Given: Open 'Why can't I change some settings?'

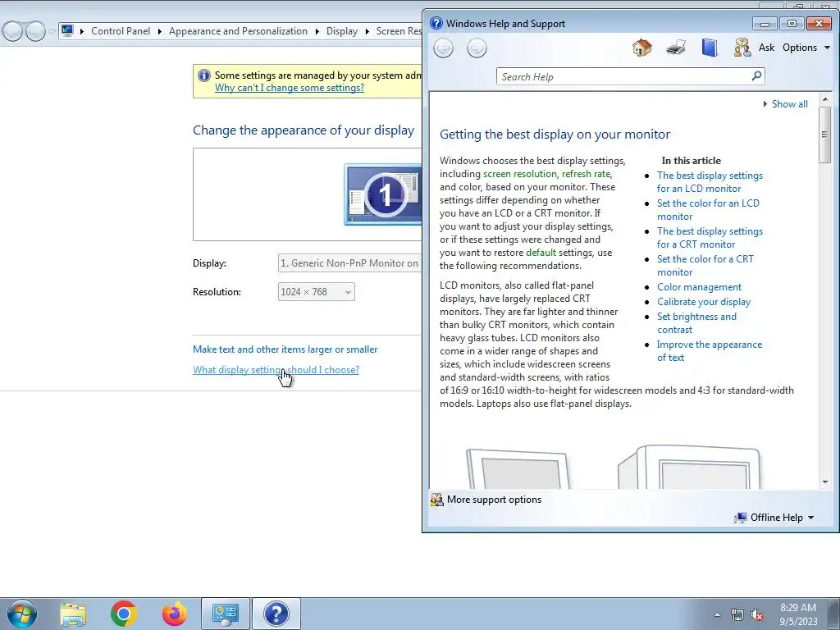Looking at the screenshot, I should tap(290, 88).
